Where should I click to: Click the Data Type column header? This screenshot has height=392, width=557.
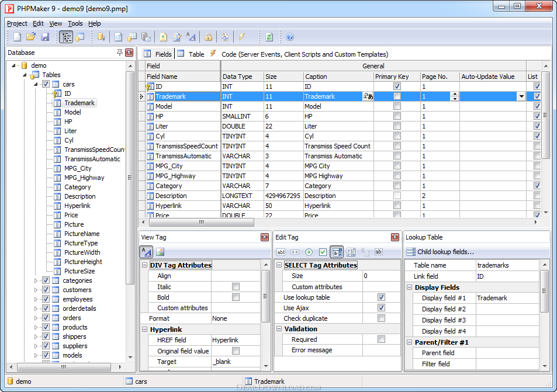pyautogui.click(x=242, y=77)
